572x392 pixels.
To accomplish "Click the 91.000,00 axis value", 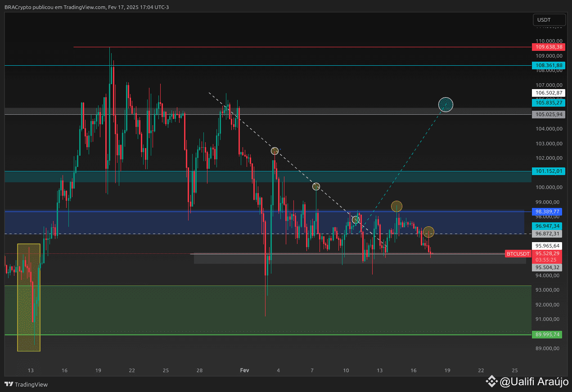I will coord(547,319).
